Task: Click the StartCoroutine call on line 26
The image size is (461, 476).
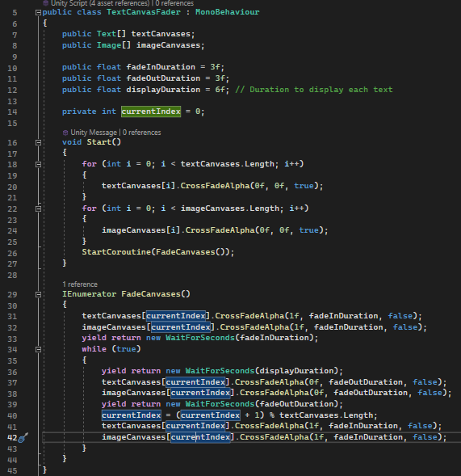Action: [116, 252]
